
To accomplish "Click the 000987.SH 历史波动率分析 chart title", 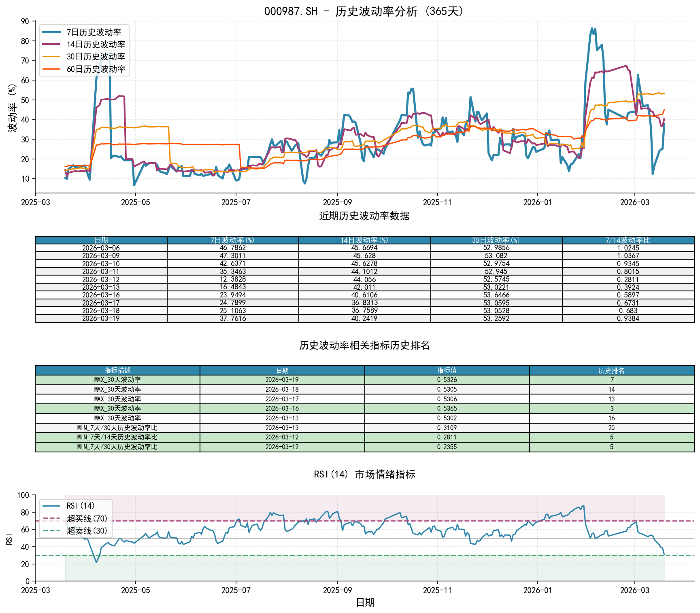I will click(364, 11).
